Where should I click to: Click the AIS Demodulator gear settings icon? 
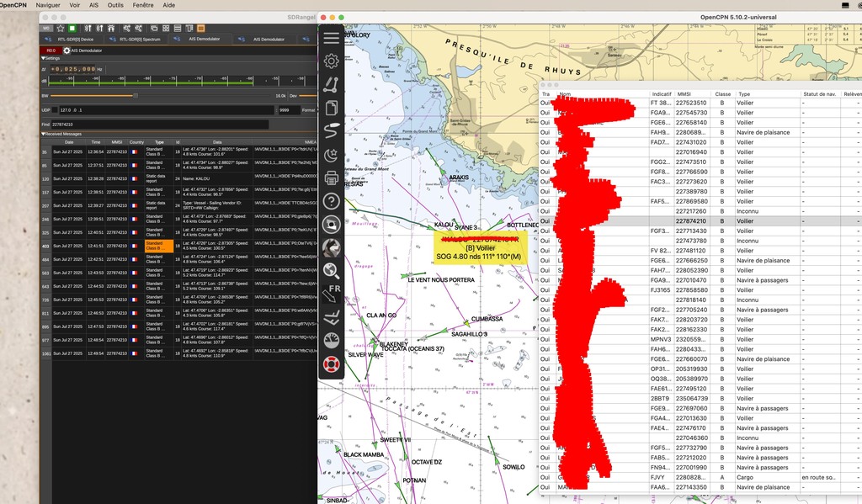tap(67, 50)
